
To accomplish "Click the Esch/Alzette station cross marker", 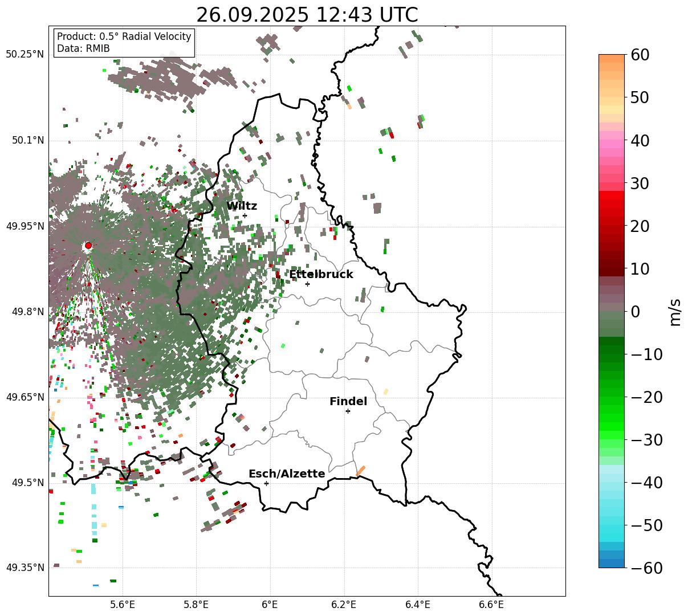I will tap(266, 483).
